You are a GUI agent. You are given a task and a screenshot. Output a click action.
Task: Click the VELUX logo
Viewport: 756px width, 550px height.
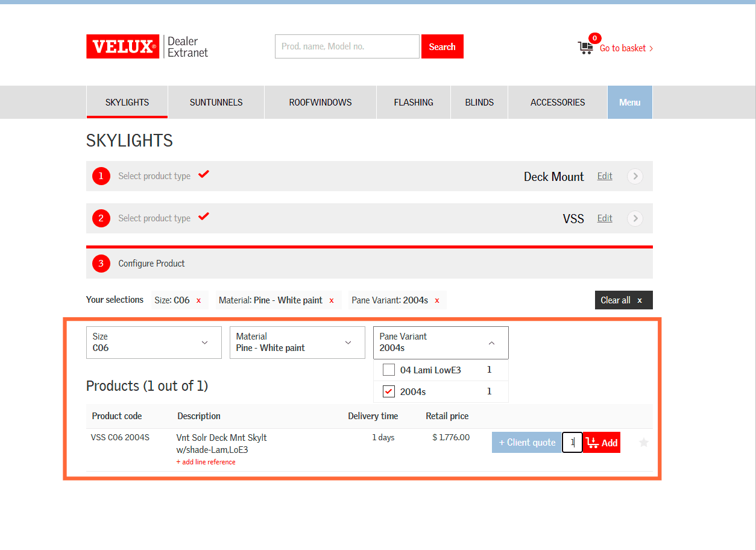point(123,46)
